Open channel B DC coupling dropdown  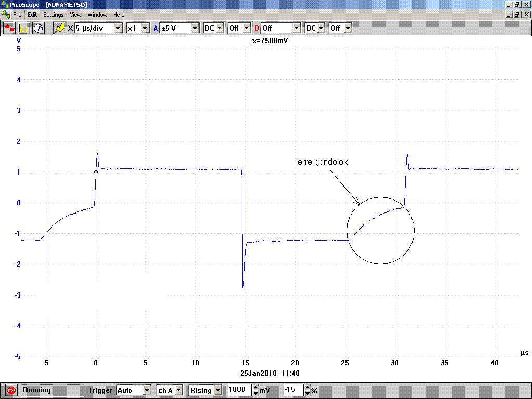(x=321, y=28)
